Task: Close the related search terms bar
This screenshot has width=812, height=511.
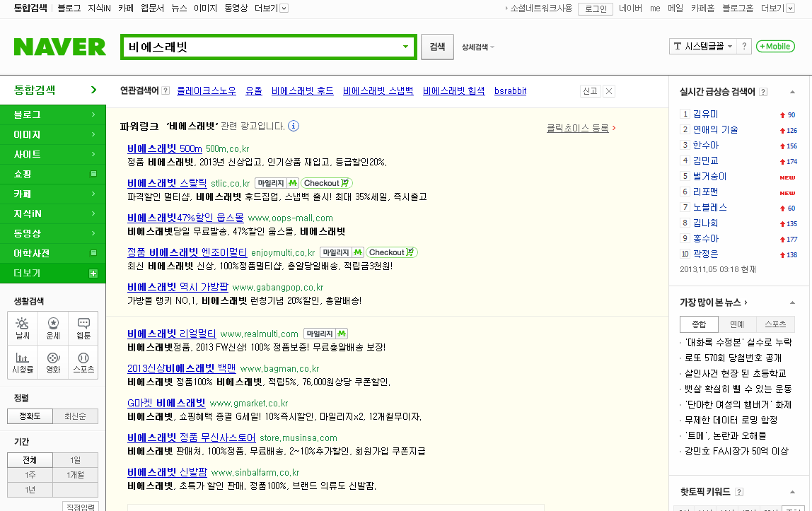Action: point(609,91)
